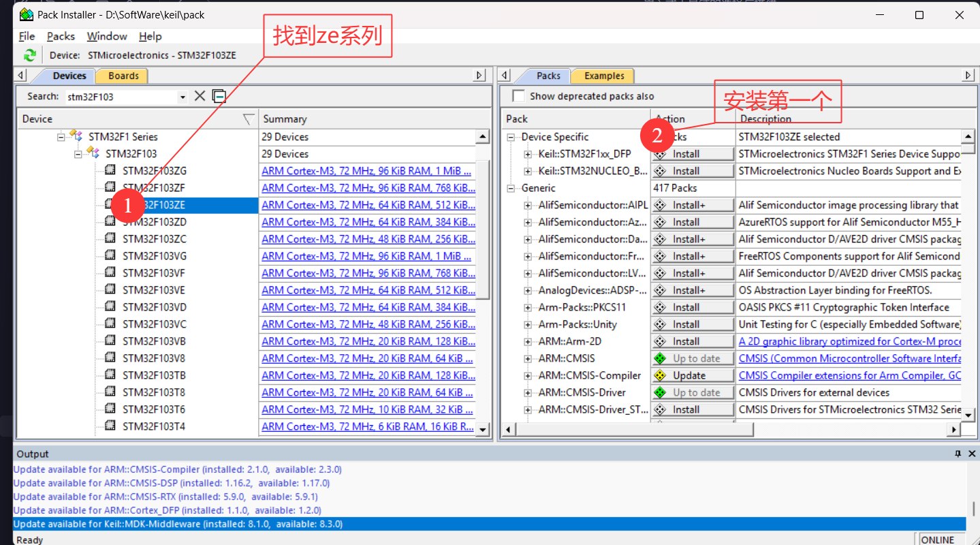The width and height of the screenshot is (980, 545).
Task: Collapse the STM32F1 Series tree node
Action: (61, 136)
